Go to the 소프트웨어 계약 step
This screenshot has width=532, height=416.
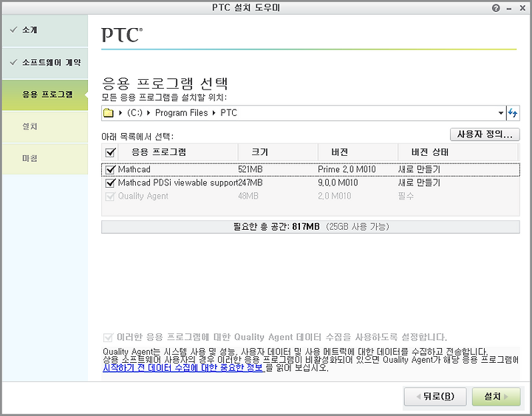[x=45, y=63]
